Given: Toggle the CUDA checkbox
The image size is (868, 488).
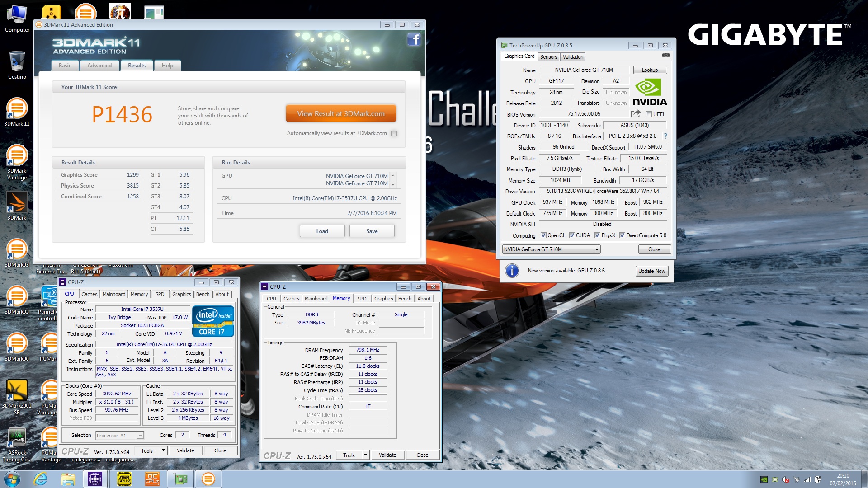Looking at the screenshot, I should [x=572, y=235].
